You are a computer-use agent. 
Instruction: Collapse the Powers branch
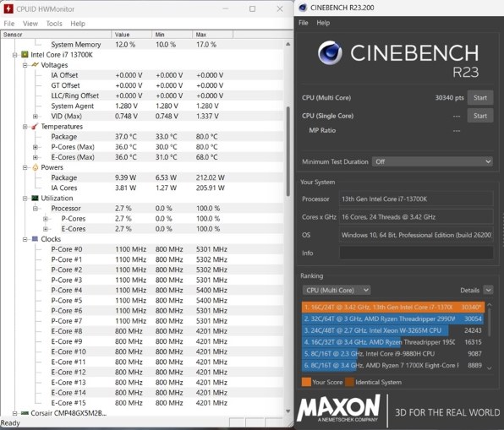pyautogui.click(x=25, y=167)
